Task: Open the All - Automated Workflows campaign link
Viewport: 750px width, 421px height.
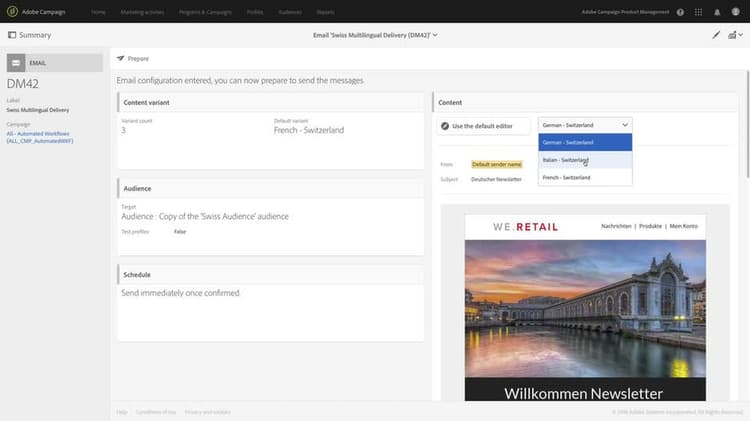Action: coord(40,137)
